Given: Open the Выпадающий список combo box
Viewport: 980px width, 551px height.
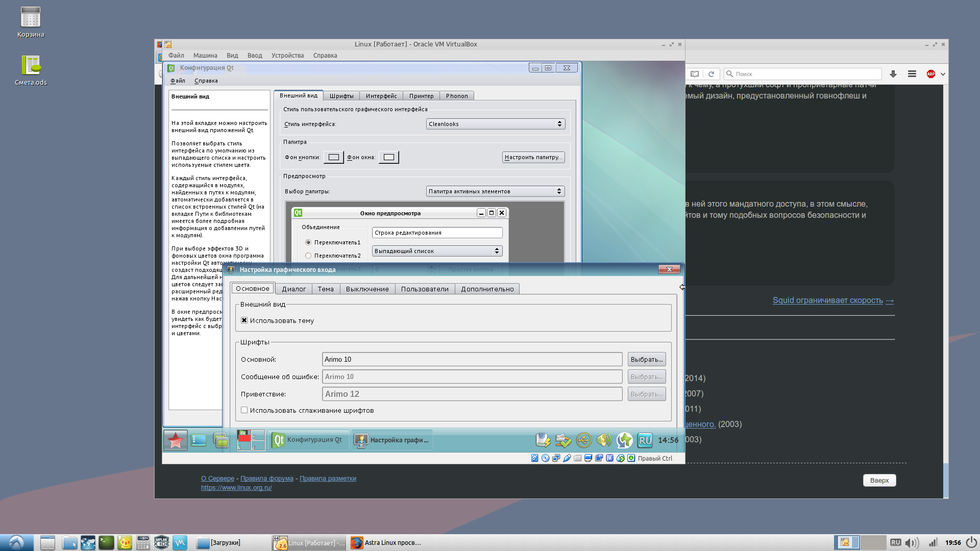Looking at the screenshot, I should pyautogui.click(x=437, y=251).
